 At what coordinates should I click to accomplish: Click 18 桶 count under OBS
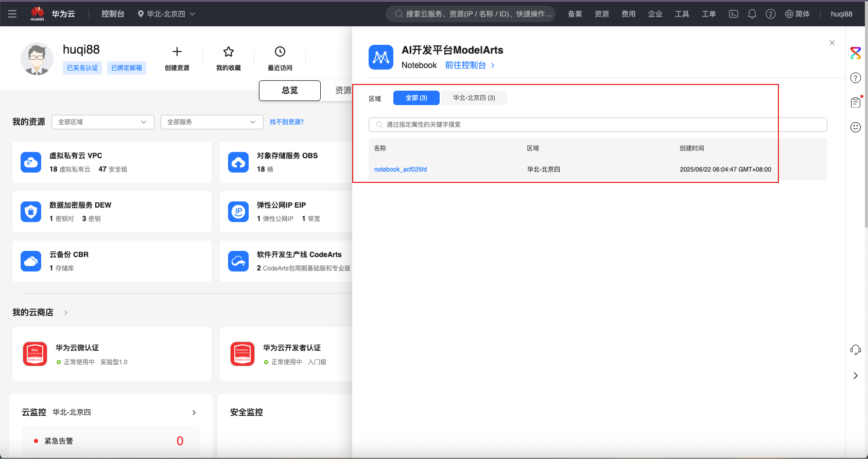click(x=265, y=169)
